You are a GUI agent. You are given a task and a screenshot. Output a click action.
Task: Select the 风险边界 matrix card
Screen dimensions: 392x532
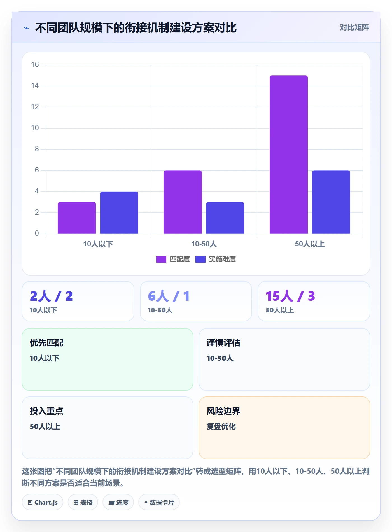click(284, 428)
